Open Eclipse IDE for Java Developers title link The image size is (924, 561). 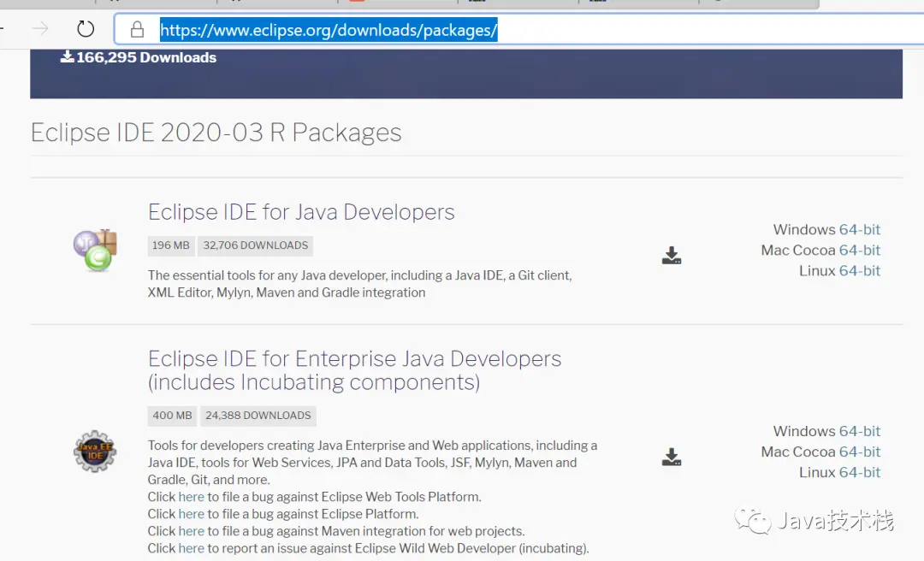tap(301, 212)
